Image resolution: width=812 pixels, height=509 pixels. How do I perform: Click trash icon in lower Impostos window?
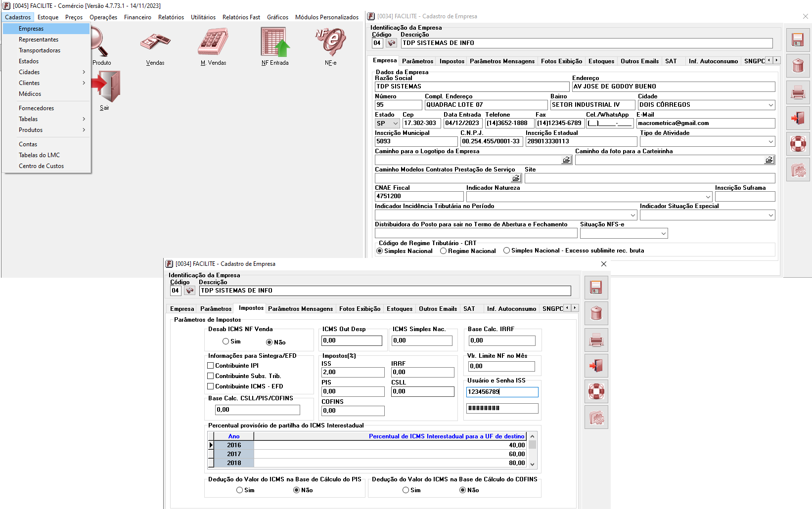[x=596, y=313]
